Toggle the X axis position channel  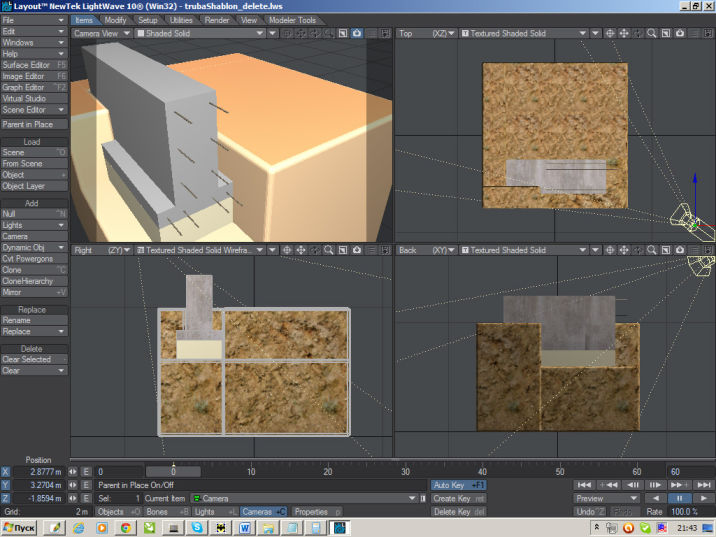pyautogui.click(x=8, y=471)
